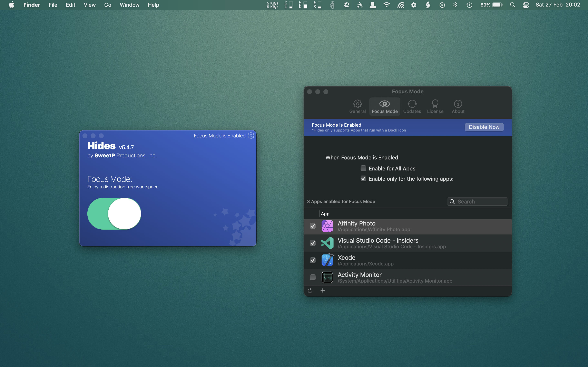588x367 pixels.
Task: Disable Focus Mode using Disable Now button
Action: pyautogui.click(x=484, y=127)
